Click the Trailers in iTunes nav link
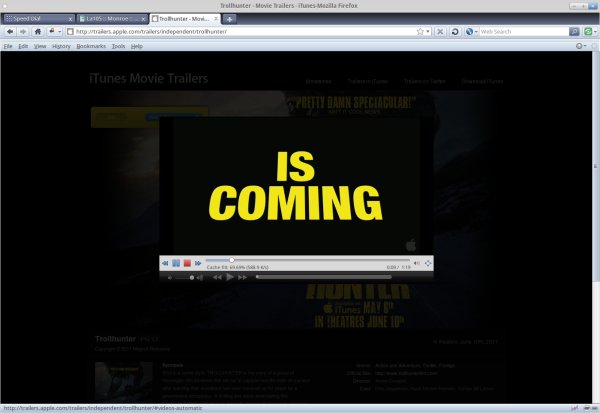 368,81
